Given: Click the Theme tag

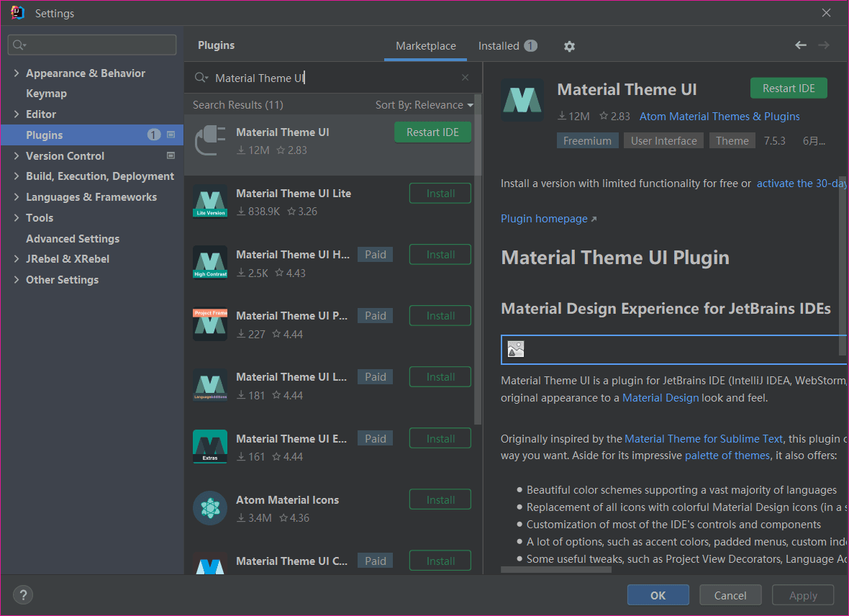Looking at the screenshot, I should [732, 141].
